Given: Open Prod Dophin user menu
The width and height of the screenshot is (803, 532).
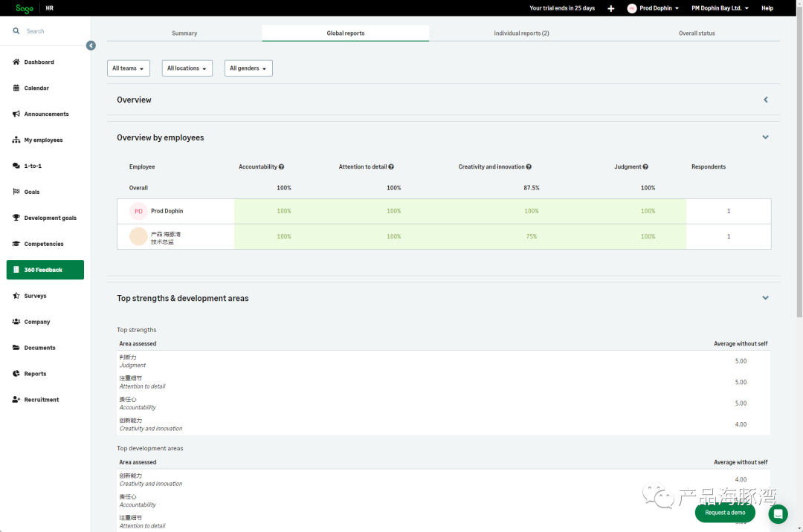Looking at the screenshot, I should 653,8.
